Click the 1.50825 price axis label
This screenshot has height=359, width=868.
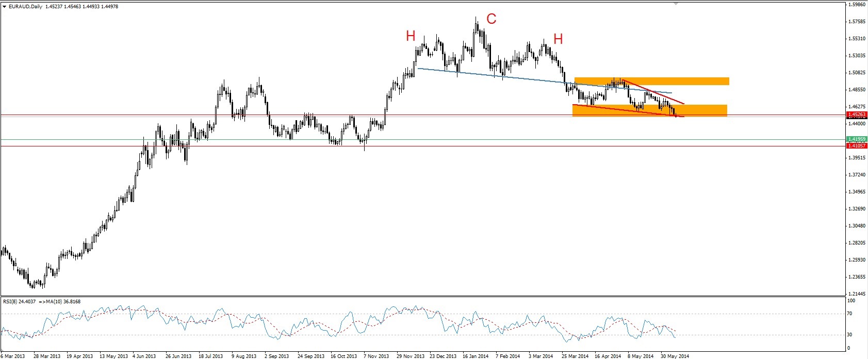coord(857,73)
